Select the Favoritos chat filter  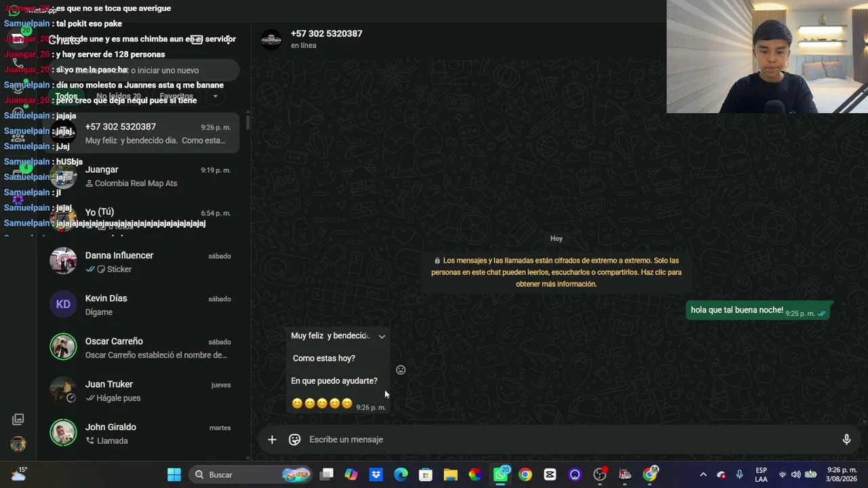(x=177, y=96)
